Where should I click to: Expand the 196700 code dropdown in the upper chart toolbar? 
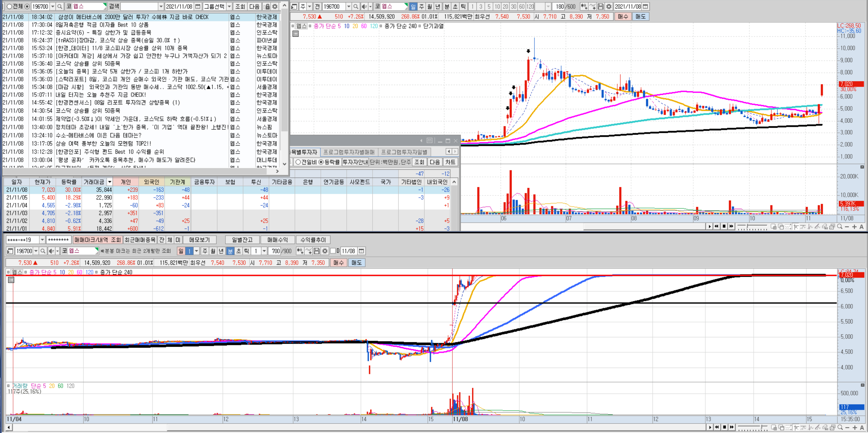tap(348, 7)
